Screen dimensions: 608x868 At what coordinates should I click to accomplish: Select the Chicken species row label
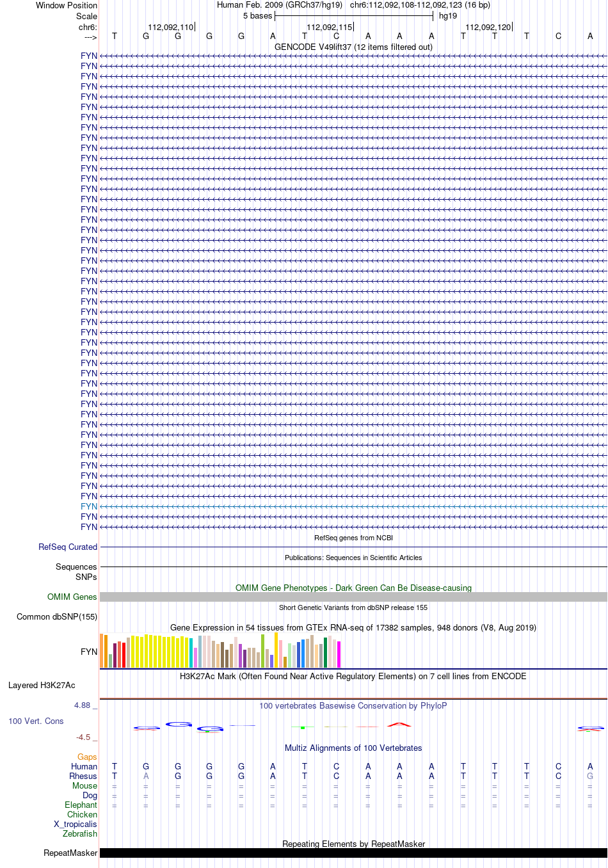(83, 814)
